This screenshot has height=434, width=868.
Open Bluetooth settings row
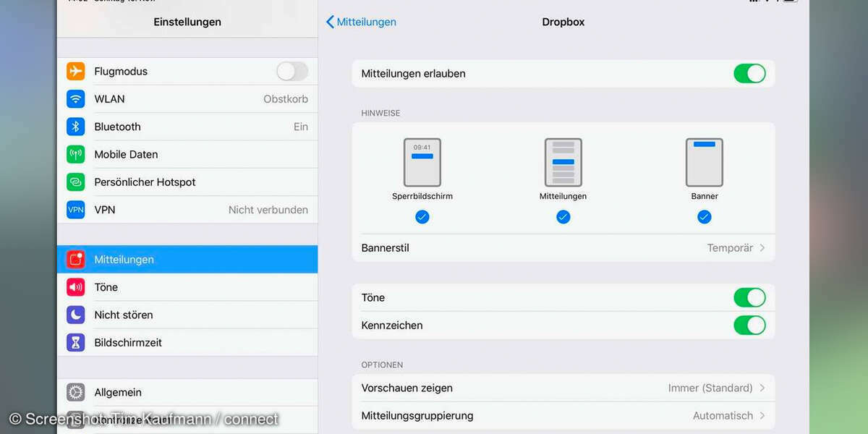click(187, 127)
